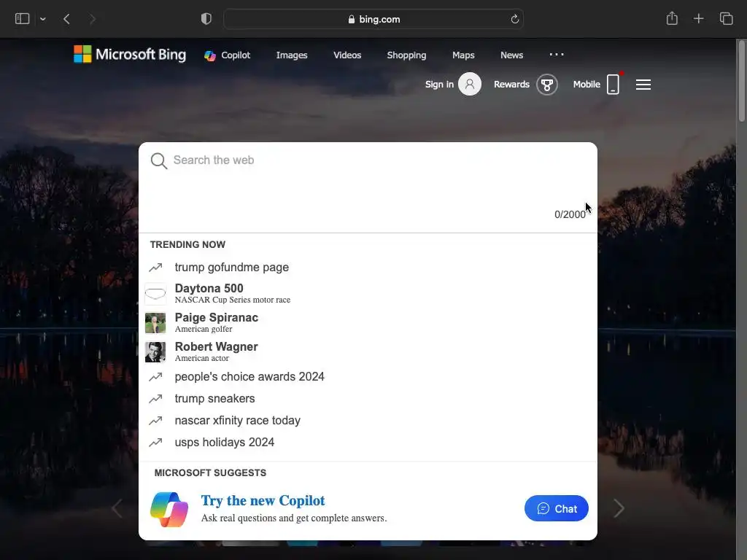Open the Safari share icon
The height and width of the screenshot is (560, 747).
672,18
